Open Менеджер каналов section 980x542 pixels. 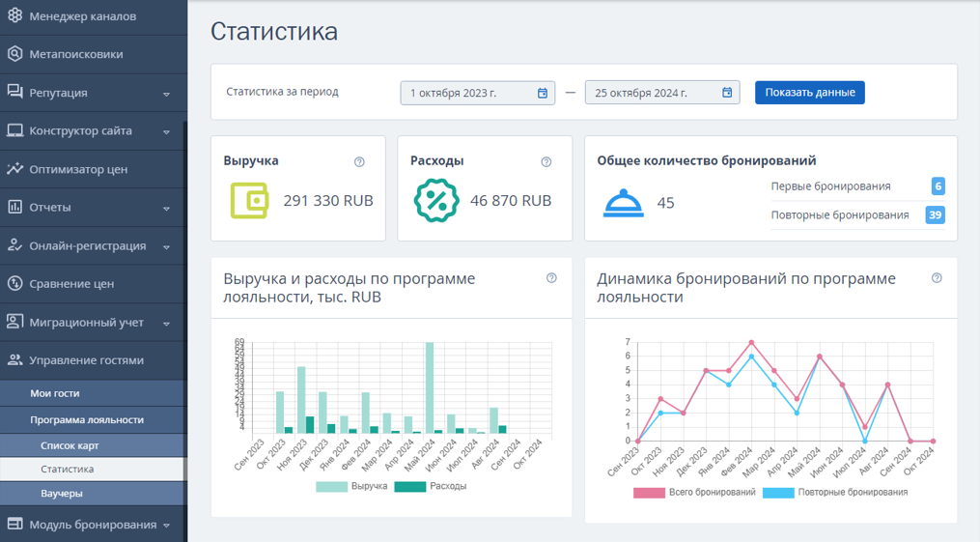93,16
